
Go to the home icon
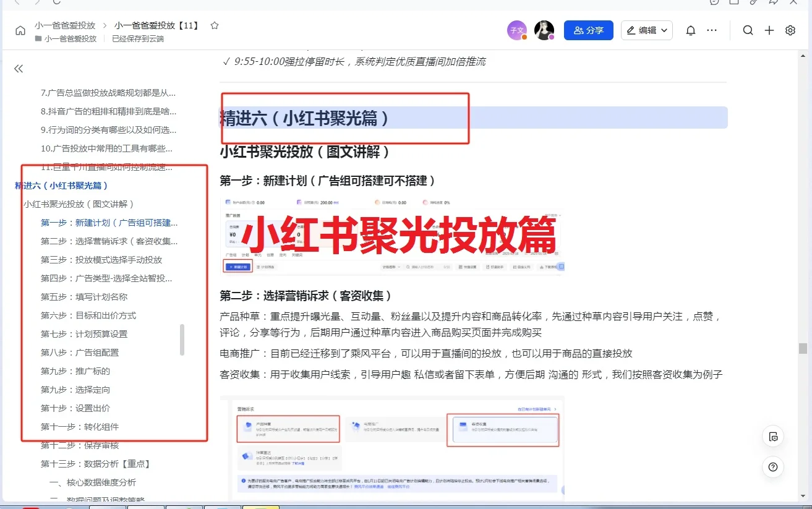click(x=20, y=30)
